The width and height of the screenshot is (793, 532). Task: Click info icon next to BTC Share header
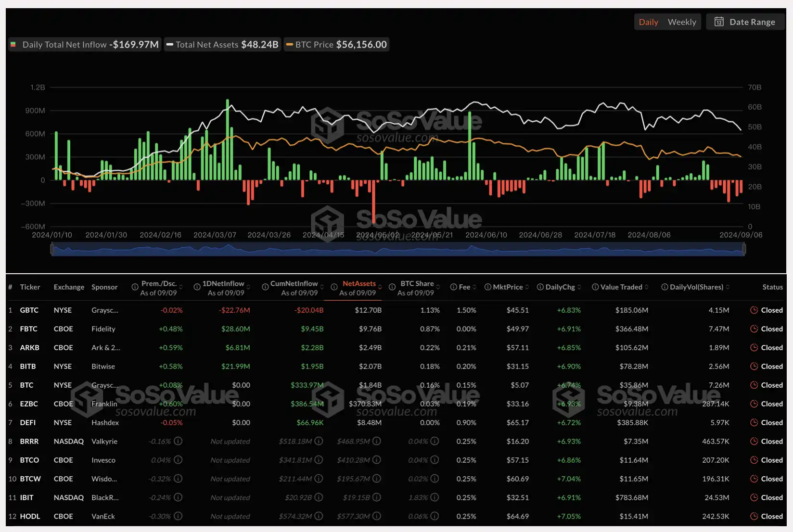392,287
